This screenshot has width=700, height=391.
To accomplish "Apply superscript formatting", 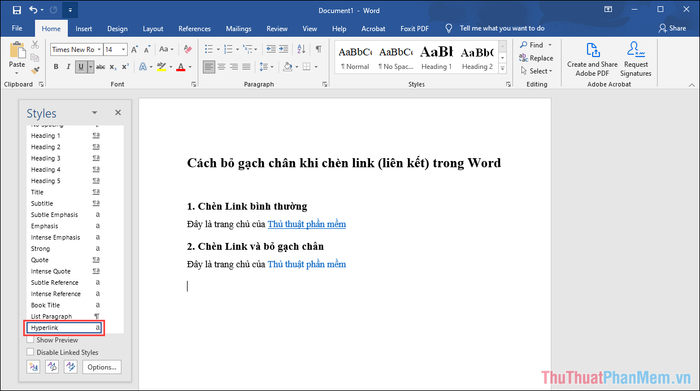I will (x=125, y=67).
